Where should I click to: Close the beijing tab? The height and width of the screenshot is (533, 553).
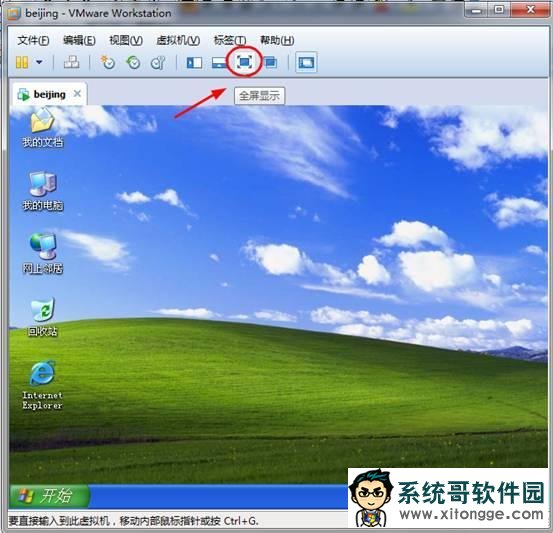[77, 94]
